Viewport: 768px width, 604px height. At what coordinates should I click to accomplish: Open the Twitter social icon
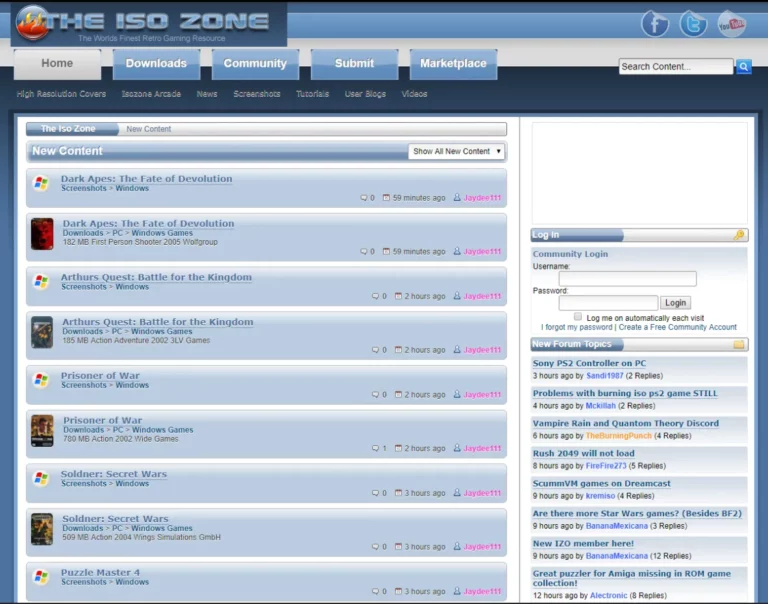693,24
